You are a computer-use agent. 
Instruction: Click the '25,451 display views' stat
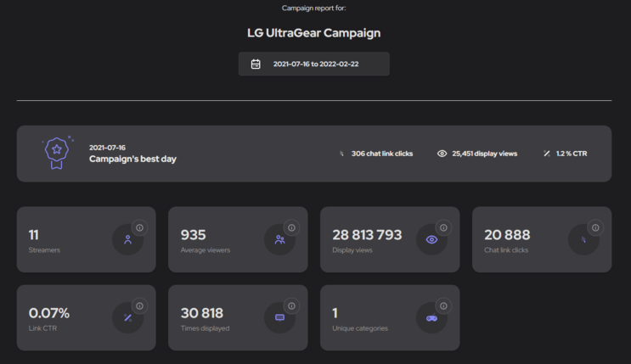(485, 154)
